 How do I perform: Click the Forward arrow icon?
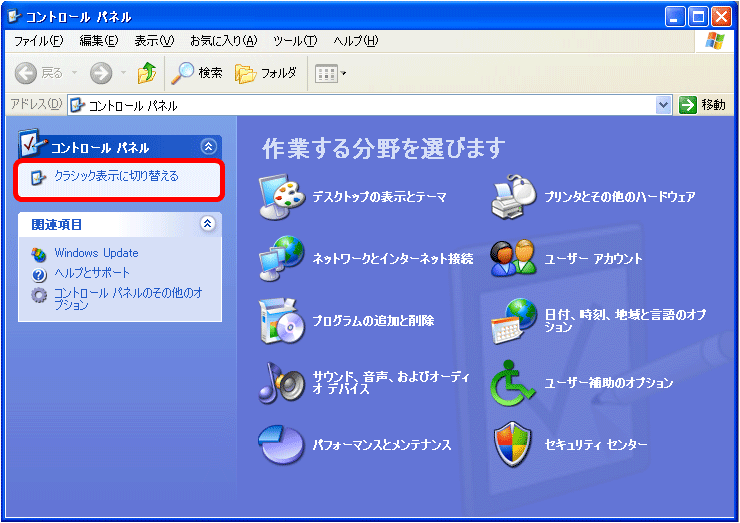pyautogui.click(x=101, y=73)
